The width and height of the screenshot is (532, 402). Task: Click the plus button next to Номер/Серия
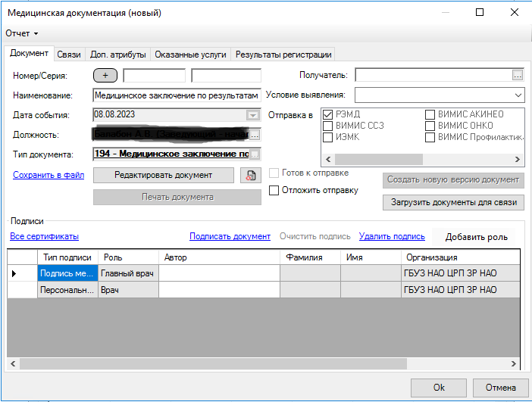pyautogui.click(x=105, y=75)
